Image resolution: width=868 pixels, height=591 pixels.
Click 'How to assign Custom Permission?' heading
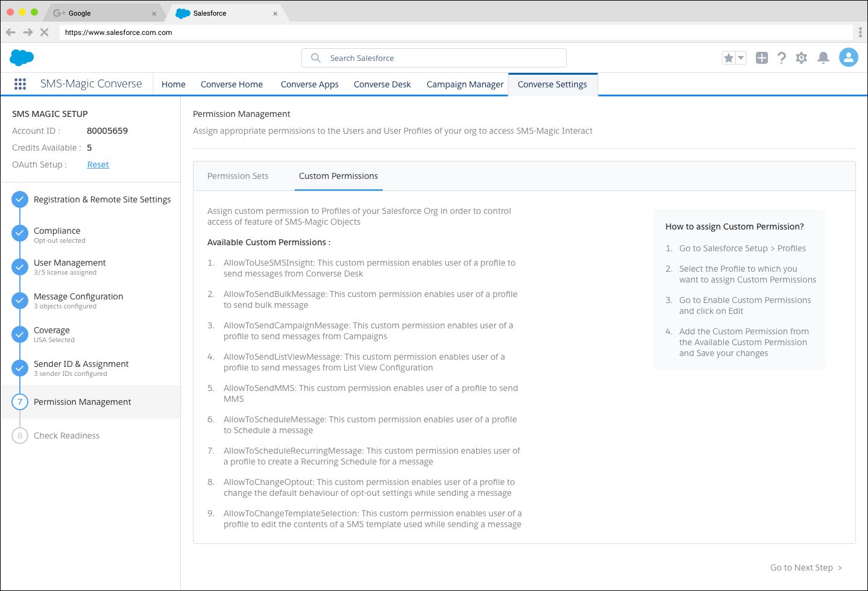pyautogui.click(x=735, y=227)
